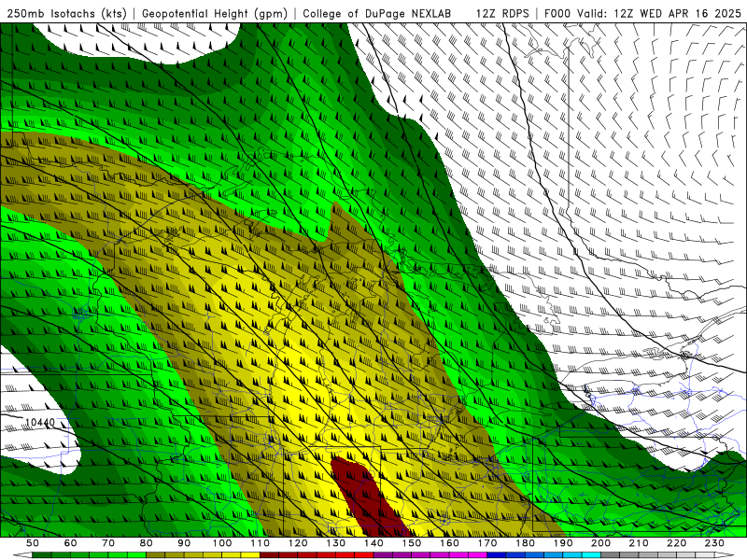Click the legend value 140

[x=373, y=543]
